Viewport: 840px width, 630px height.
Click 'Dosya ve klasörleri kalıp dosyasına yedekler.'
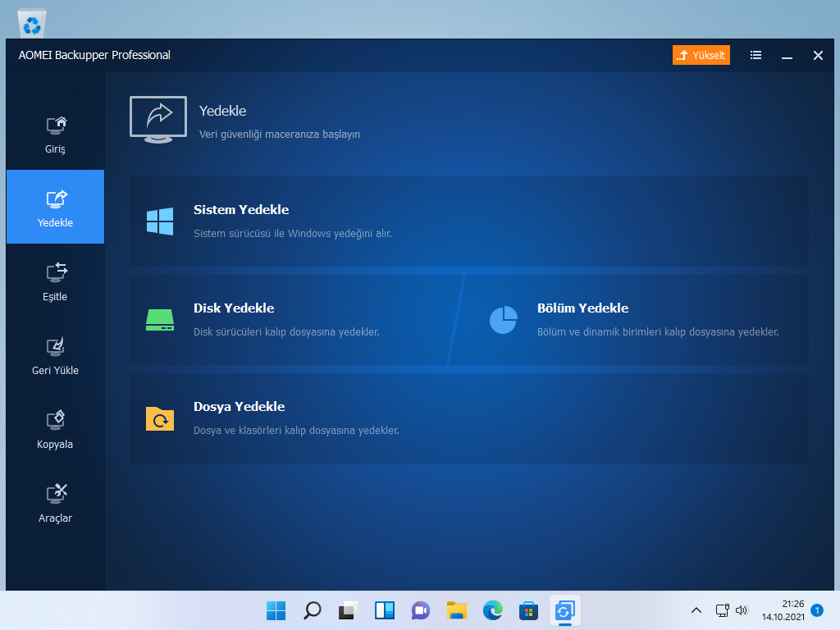(296, 430)
